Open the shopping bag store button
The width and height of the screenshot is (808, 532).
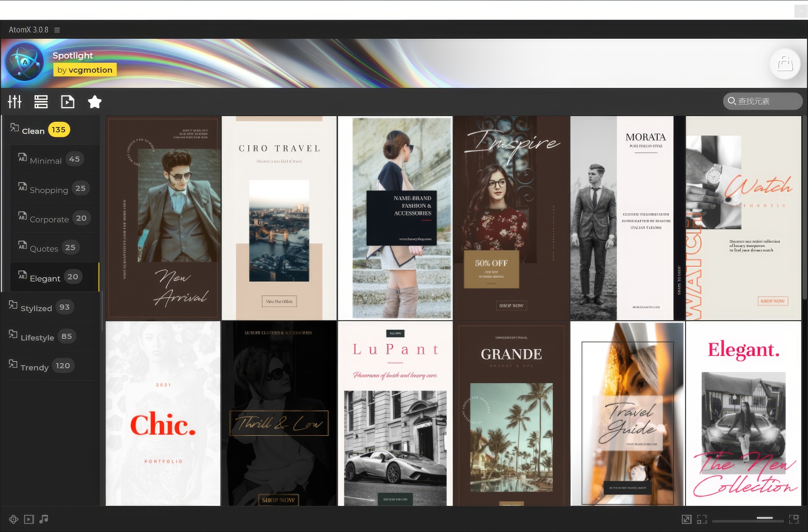click(785, 64)
